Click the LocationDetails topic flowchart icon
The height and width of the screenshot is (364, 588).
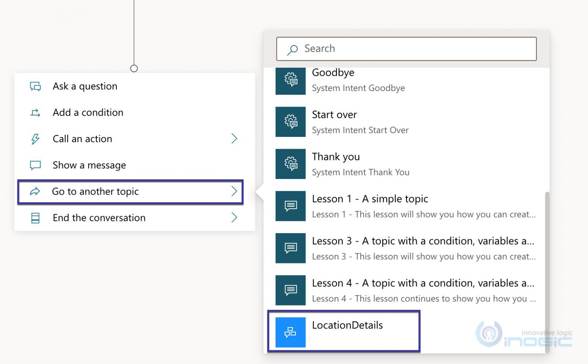[290, 332]
